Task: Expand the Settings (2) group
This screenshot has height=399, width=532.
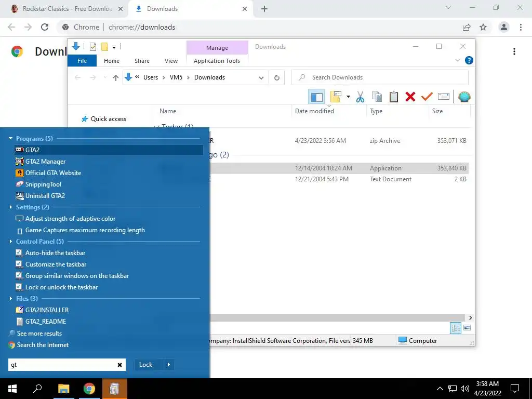Action: [10, 207]
